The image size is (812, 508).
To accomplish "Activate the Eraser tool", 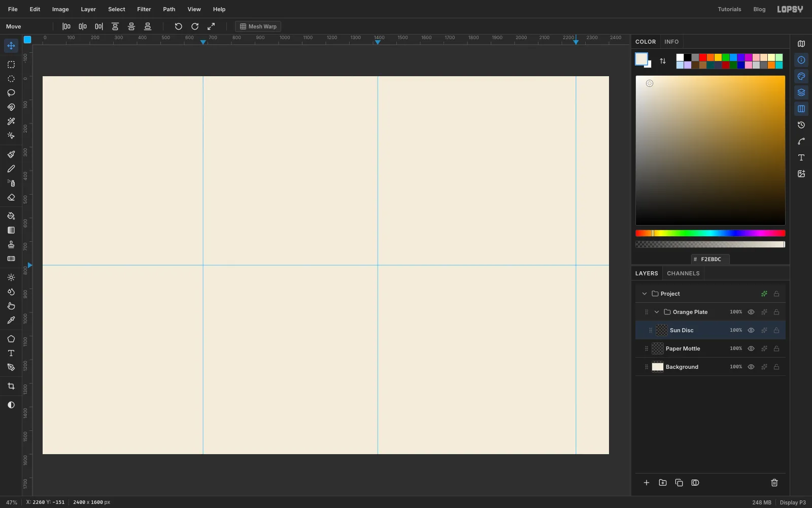I will (11, 197).
